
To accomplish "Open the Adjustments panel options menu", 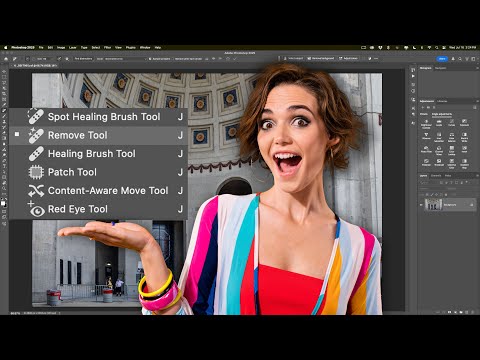I will [477, 101].
